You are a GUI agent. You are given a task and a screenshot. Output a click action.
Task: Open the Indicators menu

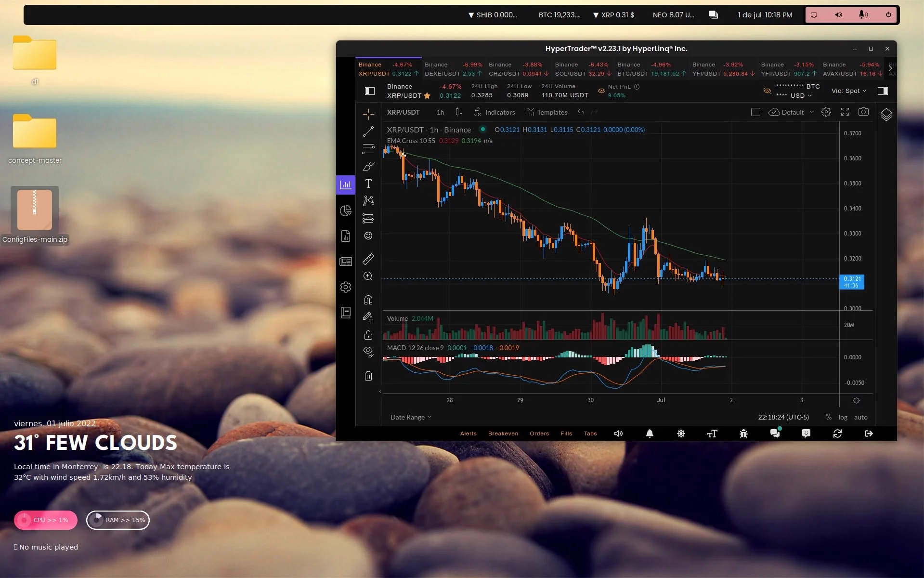coord(495,112)
